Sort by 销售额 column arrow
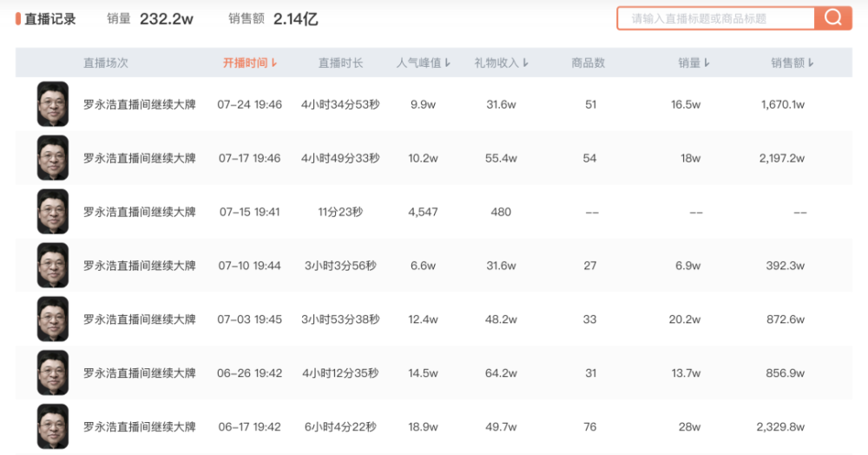This screenshot has width=868, height=455. pos(811,63)
